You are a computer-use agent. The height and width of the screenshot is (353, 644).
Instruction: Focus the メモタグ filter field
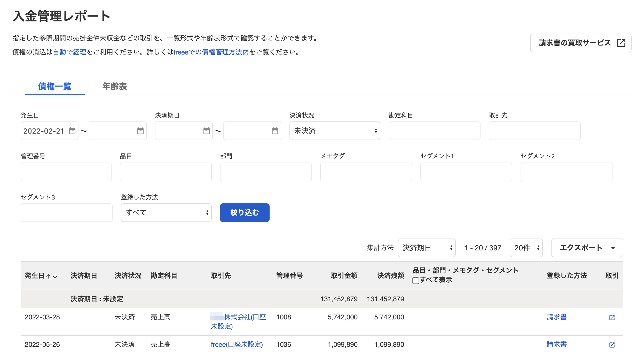tap(366, 172)
